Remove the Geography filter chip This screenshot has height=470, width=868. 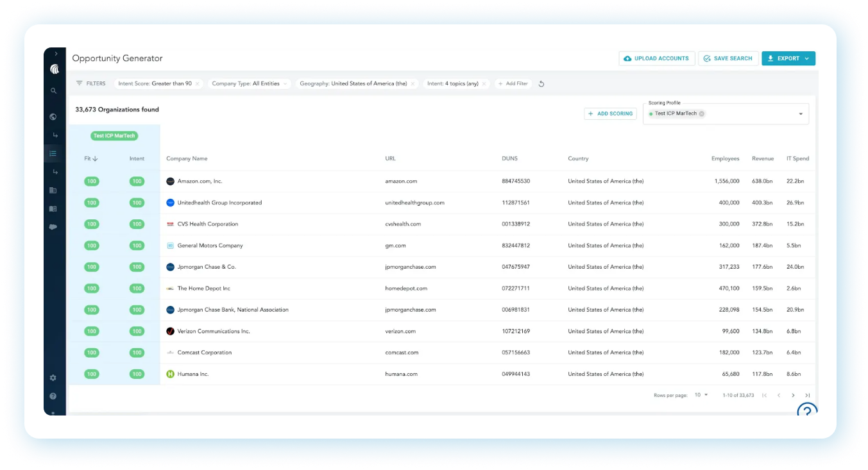(413, 83)
